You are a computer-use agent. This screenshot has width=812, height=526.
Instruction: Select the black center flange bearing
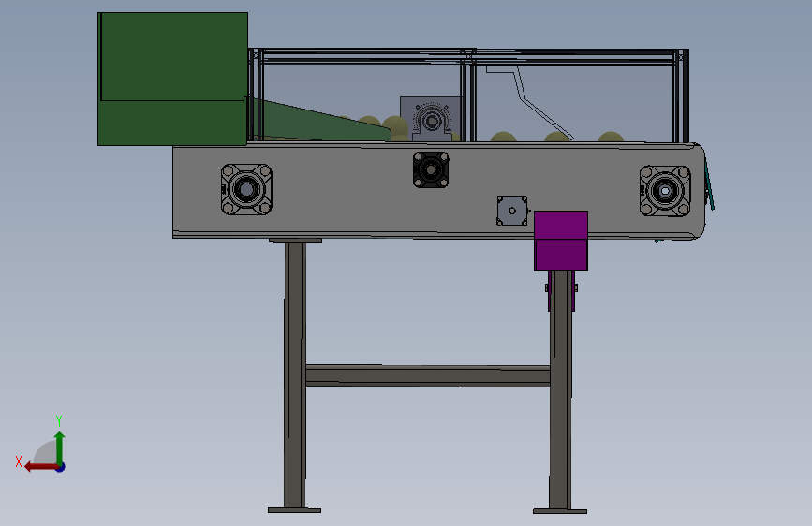coord(431,169)
